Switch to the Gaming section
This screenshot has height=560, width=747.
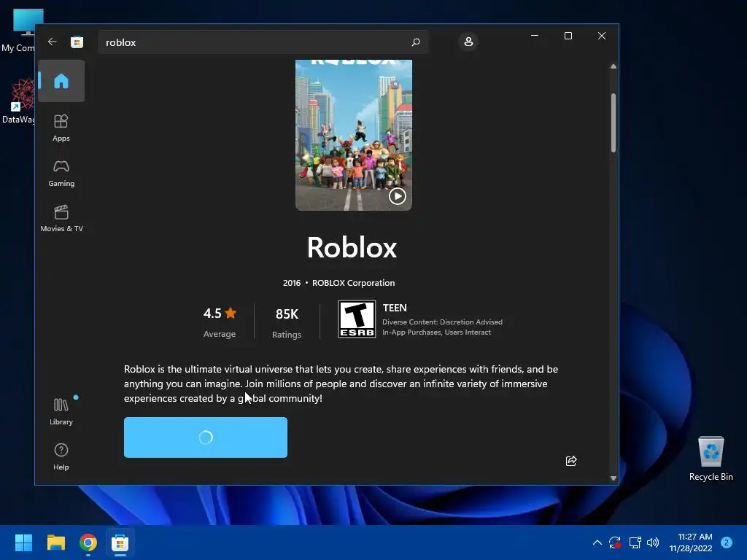pos(61,173)
